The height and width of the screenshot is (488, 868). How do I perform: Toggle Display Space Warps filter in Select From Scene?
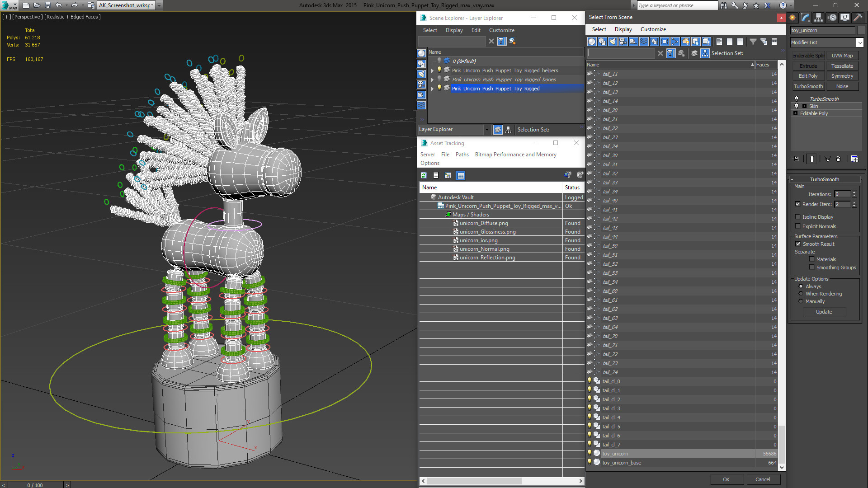644,42
